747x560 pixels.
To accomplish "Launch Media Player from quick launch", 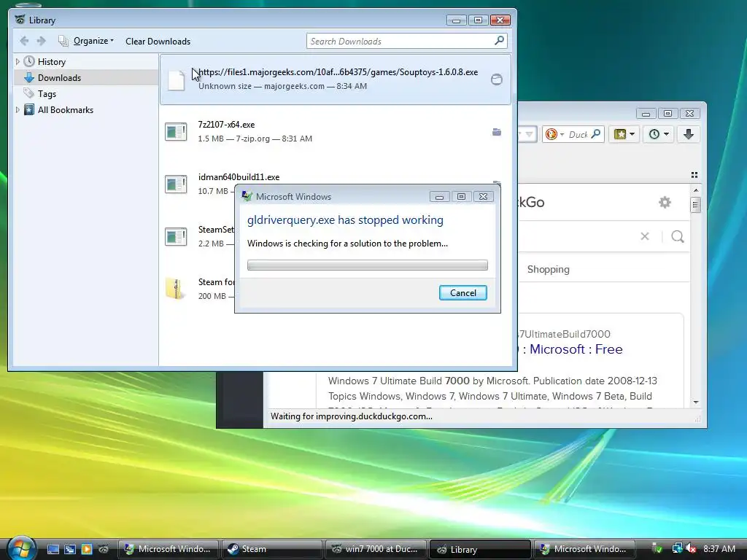I will tap(87, 549).
